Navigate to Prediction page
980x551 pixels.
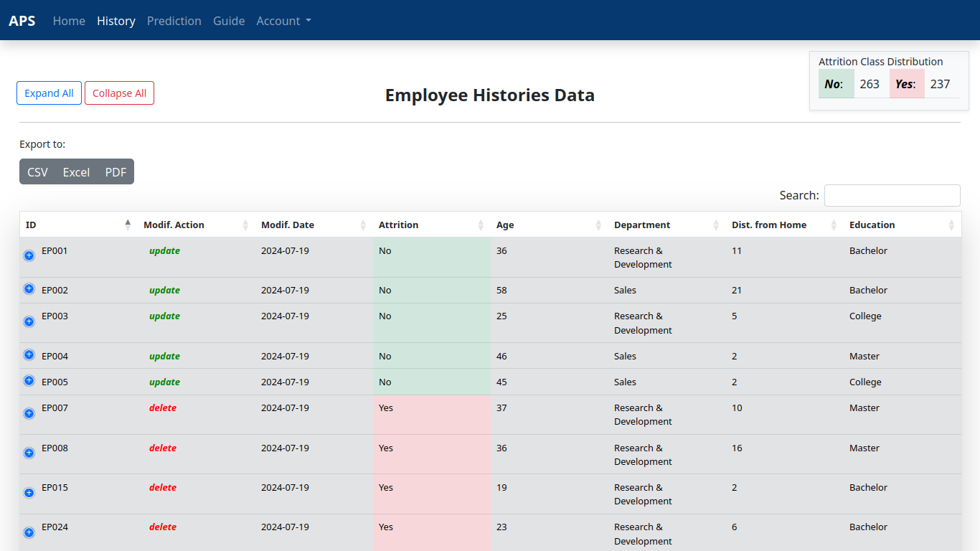click(x=174, y=21)
